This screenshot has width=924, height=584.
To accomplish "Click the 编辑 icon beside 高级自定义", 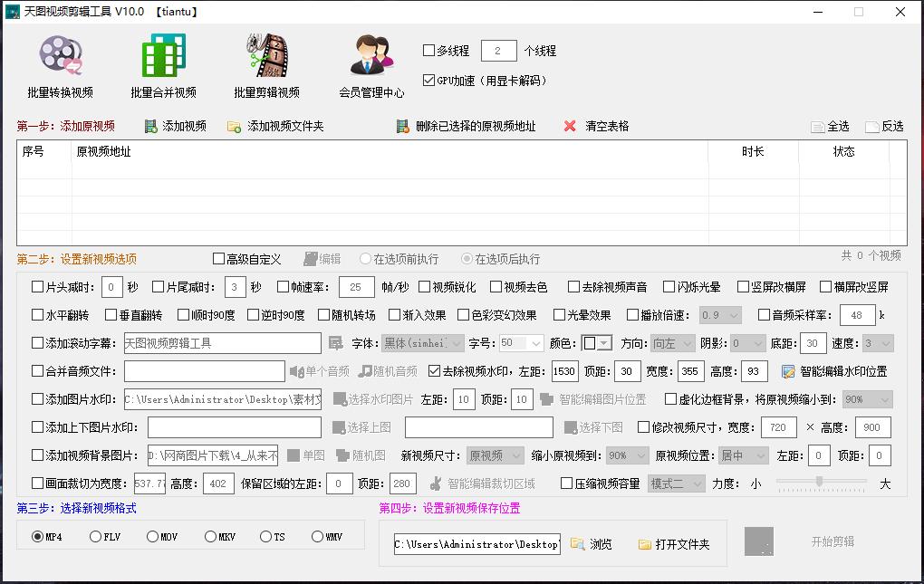I will (x=310, y=259).
